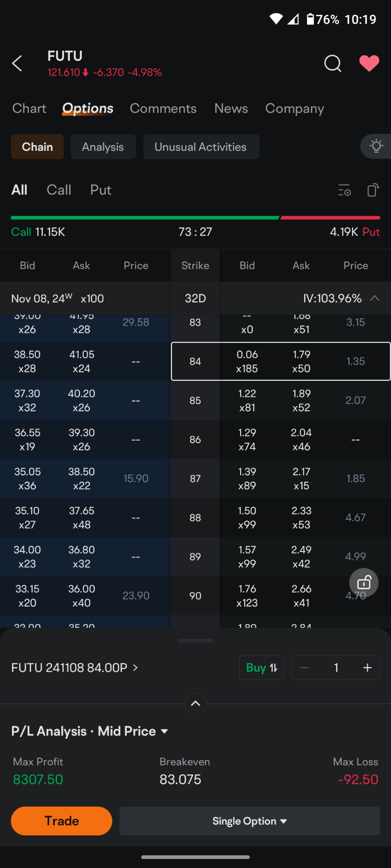Tap the rotate screen icon

click(x=373, y=190)
